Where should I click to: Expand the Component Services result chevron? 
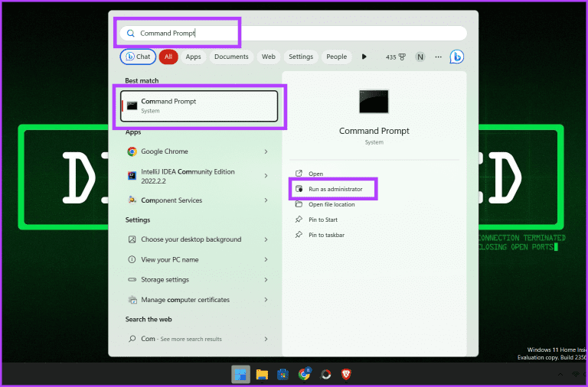point(266,200)
